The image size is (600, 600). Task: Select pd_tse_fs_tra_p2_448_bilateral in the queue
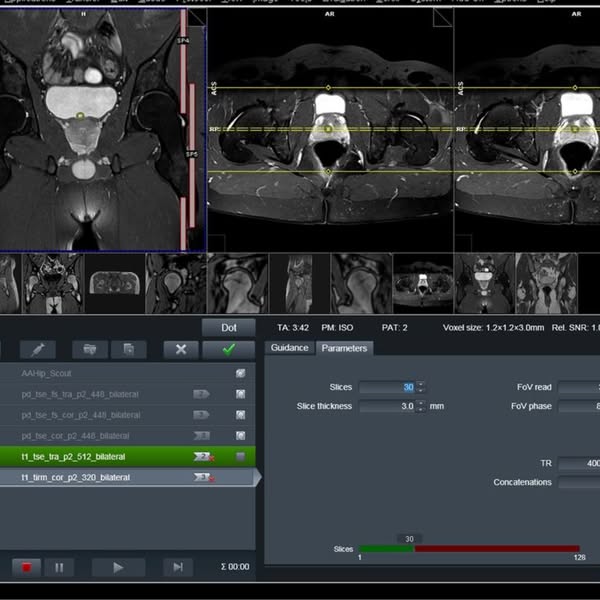tap(127, 394)
